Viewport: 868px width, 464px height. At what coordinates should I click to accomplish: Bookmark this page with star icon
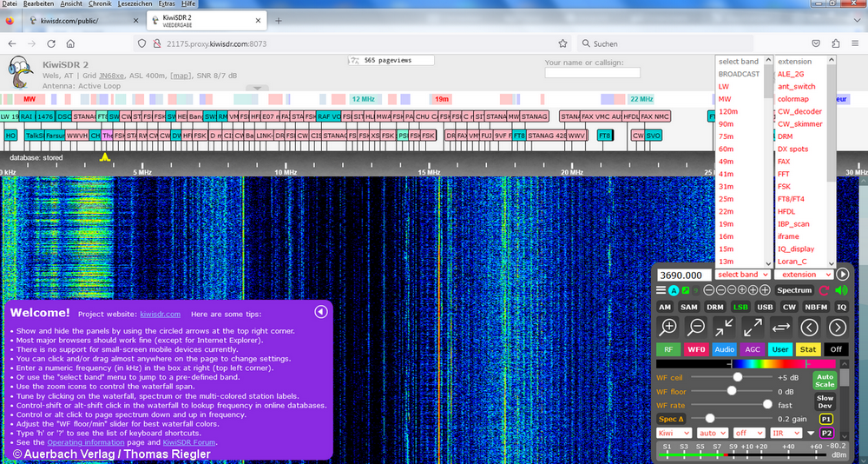pos(562,43)
